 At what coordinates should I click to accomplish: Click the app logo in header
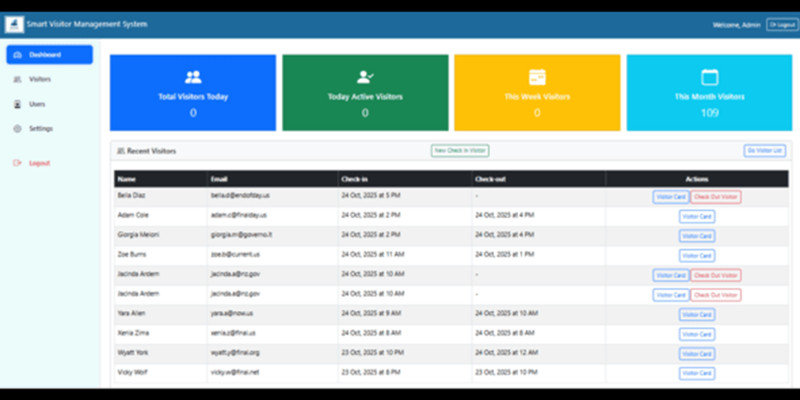(16, 24)
